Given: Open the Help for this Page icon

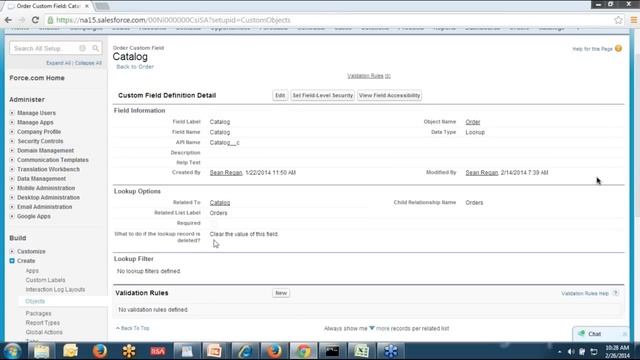Looking at the screenshot, I should point(618,49).
